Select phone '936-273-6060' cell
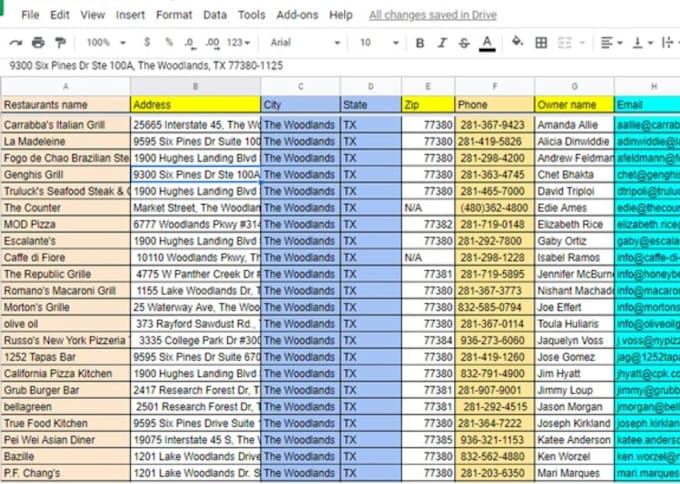 [494, 340]
